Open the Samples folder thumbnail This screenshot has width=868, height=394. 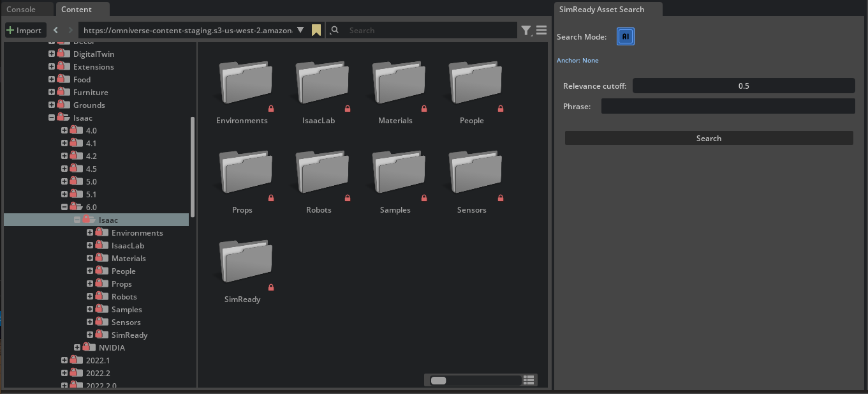(399, 172)
